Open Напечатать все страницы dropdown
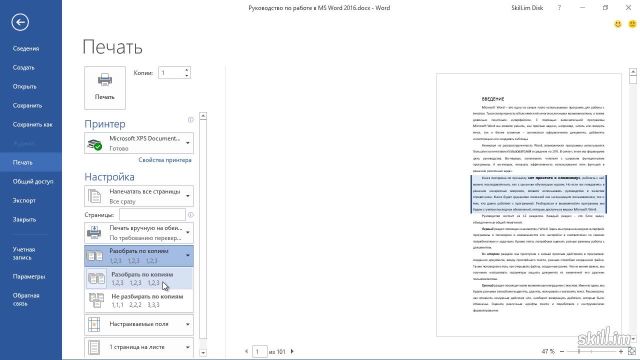 (x=139, y=196)
